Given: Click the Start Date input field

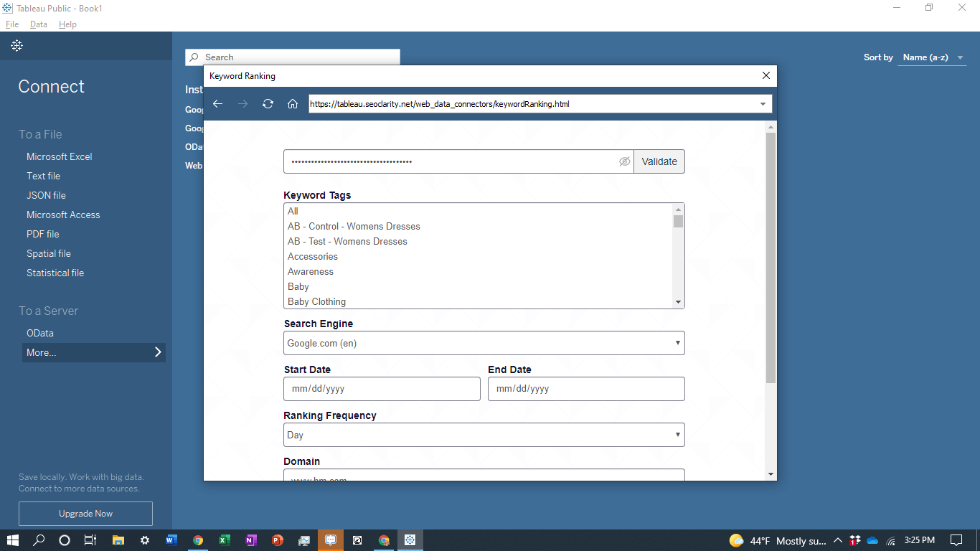Looking at the screenshot, I should 382,389.
